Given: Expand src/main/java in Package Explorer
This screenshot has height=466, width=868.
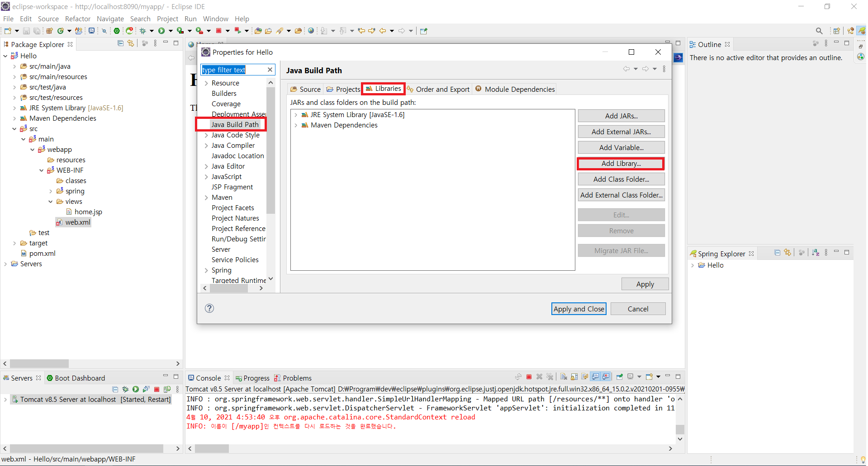Looking at the screenshot, I should click(x=14, y=66).
